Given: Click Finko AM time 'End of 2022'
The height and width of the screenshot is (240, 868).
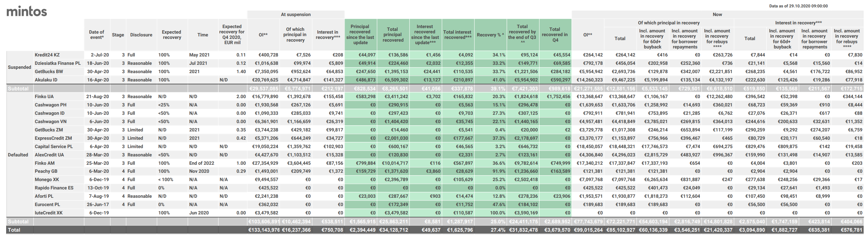Looking at the screenshot, I should [x=202, y=163].
